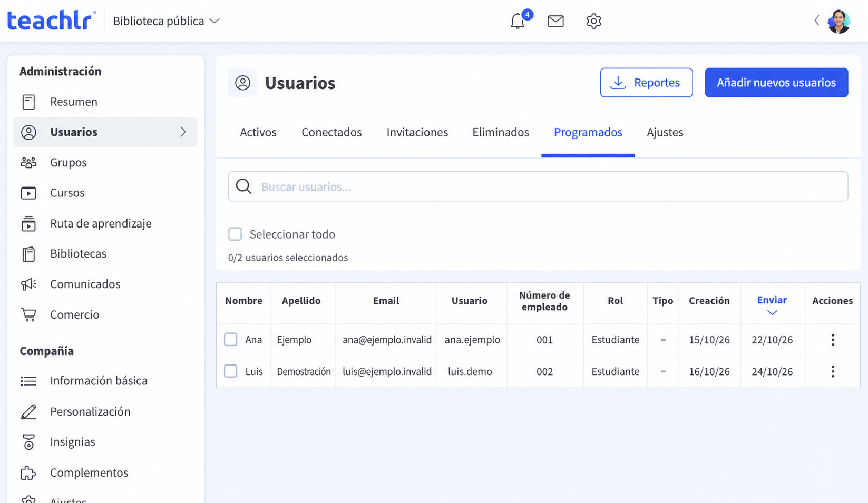Click the Cursos play icon
The image size is (868, 503).
tap(28, 193)
